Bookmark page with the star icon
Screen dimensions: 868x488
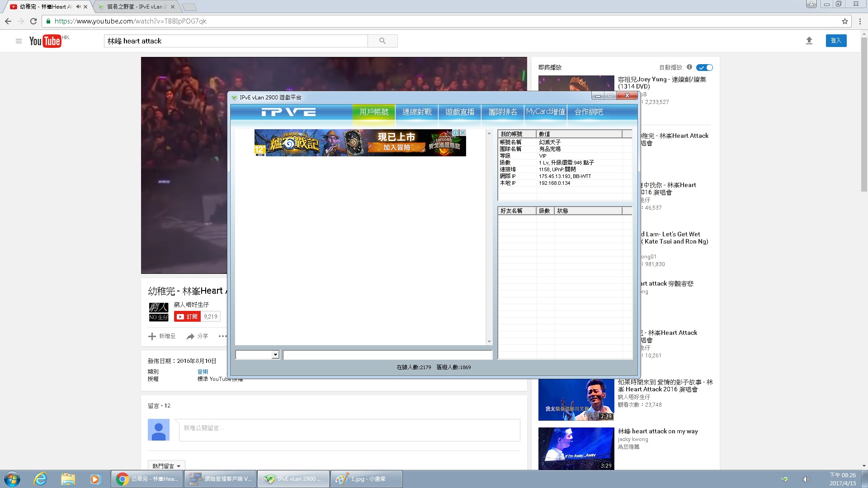click(x=844, y=21)
